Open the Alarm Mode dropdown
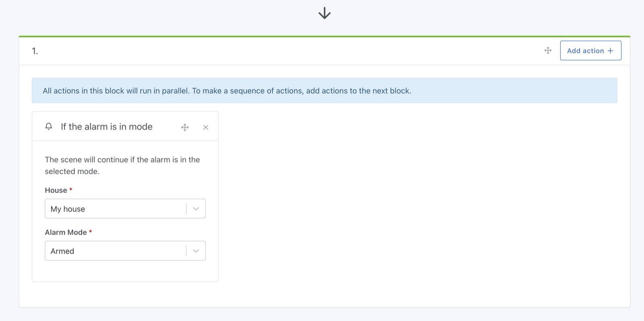644x321 pixels. [117, 251]
